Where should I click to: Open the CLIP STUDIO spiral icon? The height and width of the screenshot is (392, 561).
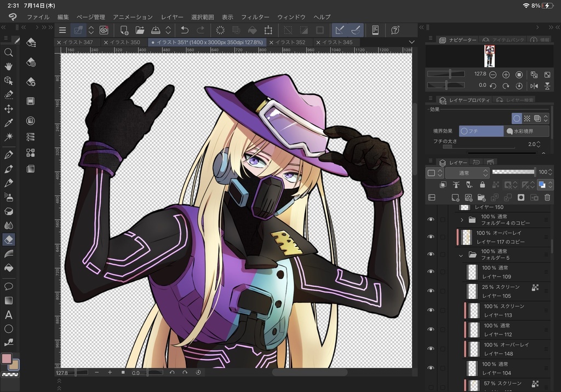pos(104,30)
